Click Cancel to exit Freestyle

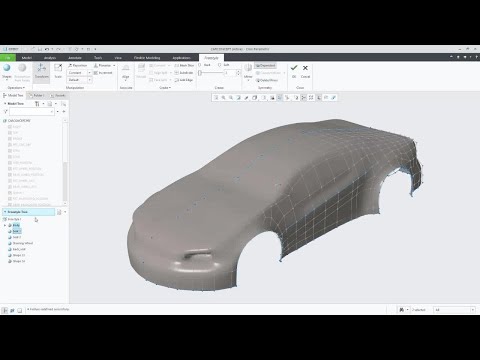305,71
